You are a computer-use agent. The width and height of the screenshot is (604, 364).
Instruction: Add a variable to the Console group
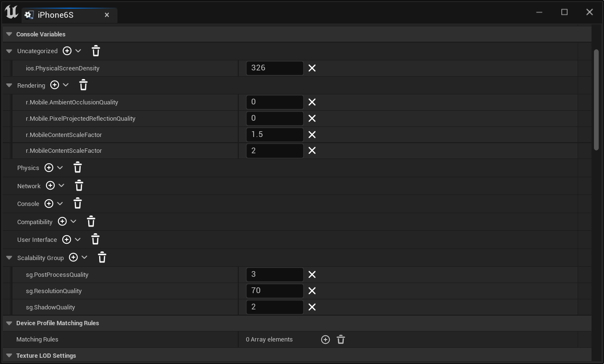pyautogui.click(x=49, y=204)
